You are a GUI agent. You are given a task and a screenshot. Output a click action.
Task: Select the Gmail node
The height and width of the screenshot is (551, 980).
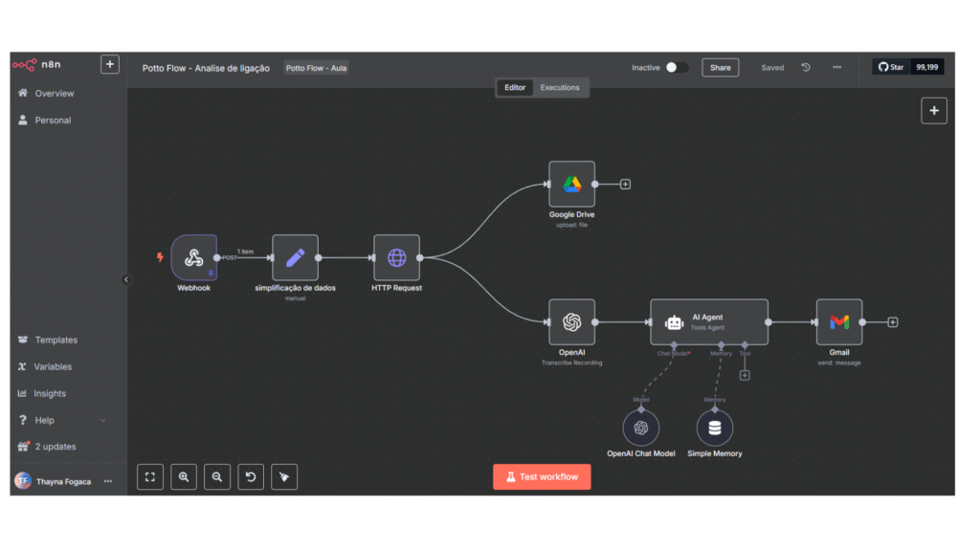pos(839,322)
